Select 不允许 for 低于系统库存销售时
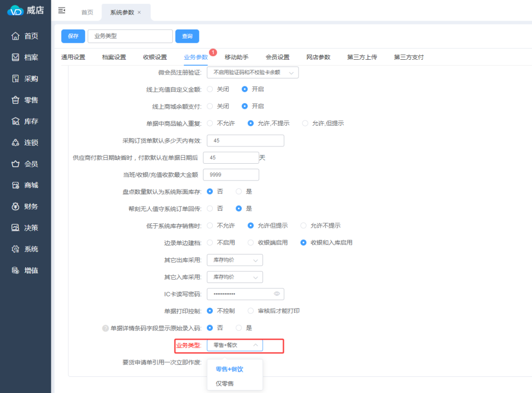This screenshot has width=532, height=393. click(x=210, y=225)
